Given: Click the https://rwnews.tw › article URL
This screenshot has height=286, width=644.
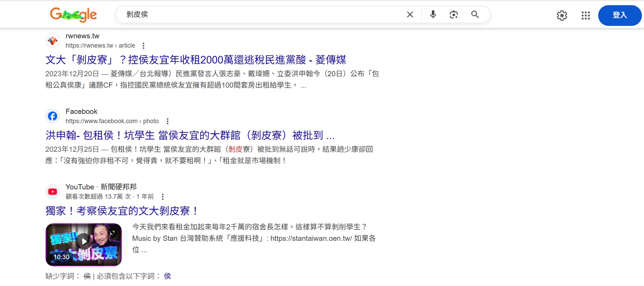Looking at the screenshot, I should point(100,46).
